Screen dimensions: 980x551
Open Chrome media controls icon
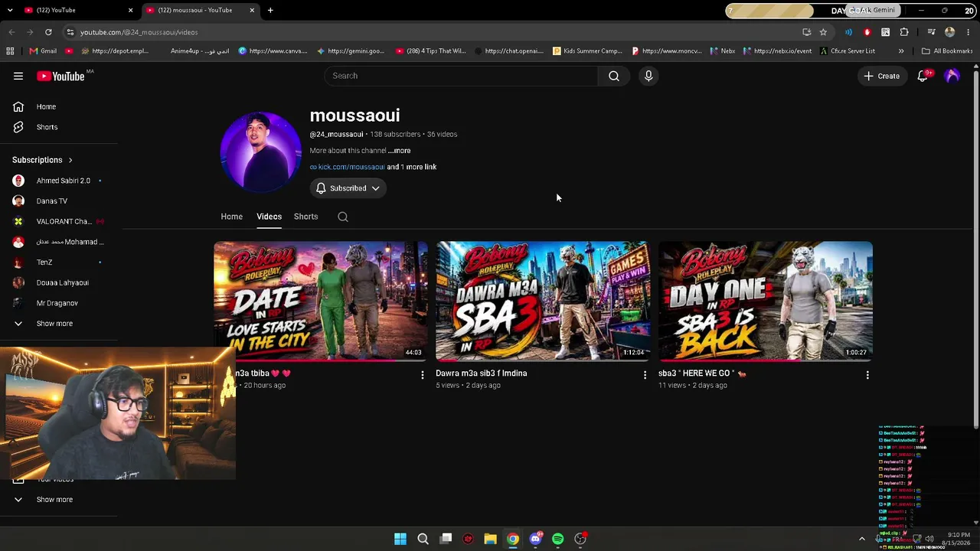tap(931, 32)
